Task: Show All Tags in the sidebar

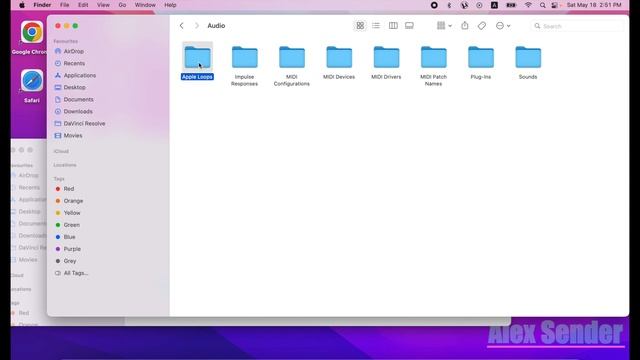Action: click(x=76, y=273)
